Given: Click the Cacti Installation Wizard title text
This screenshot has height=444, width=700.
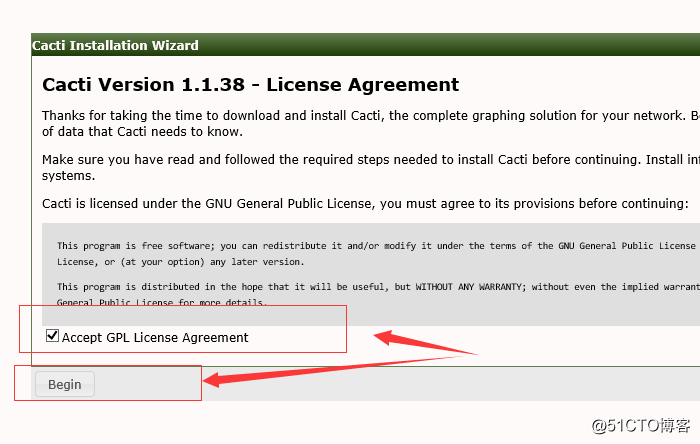Looking at the screenshot, I should pyautogui.click(x=115, y=46).
